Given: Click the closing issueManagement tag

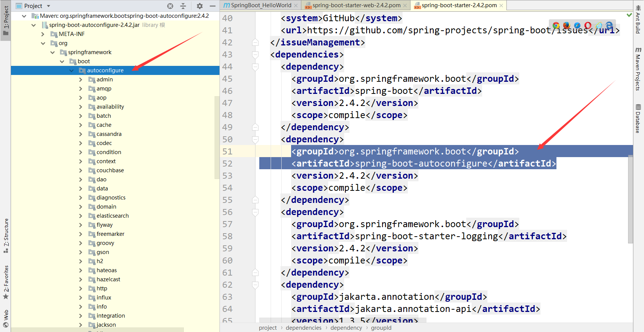Looking at the screenshot, I should [318, 42].
